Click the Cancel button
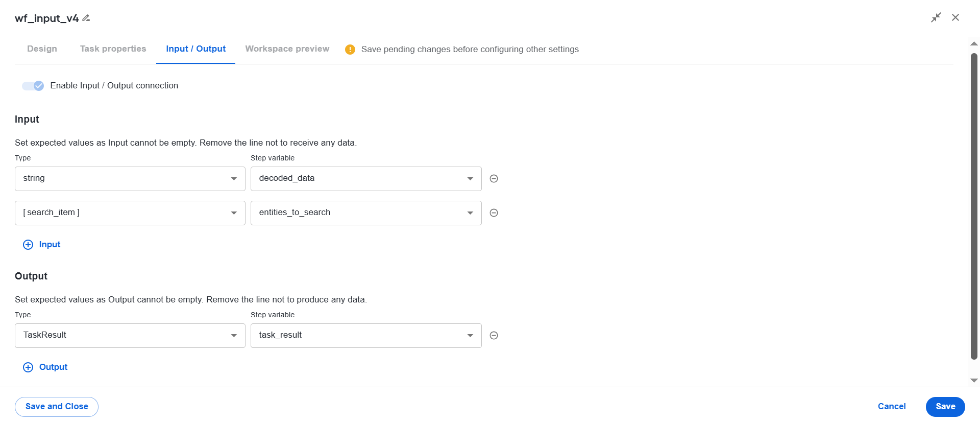The height and width of the screenshot is (423, 980). coord(892,407)
